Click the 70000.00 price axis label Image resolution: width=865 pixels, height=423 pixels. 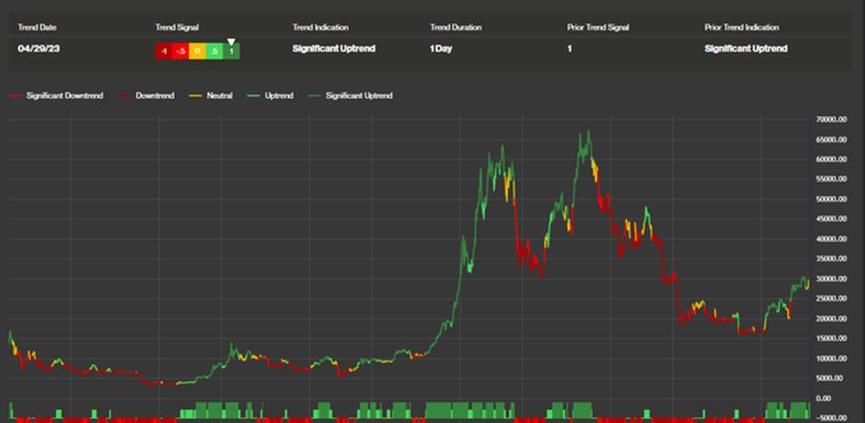(x=834, y=119)
